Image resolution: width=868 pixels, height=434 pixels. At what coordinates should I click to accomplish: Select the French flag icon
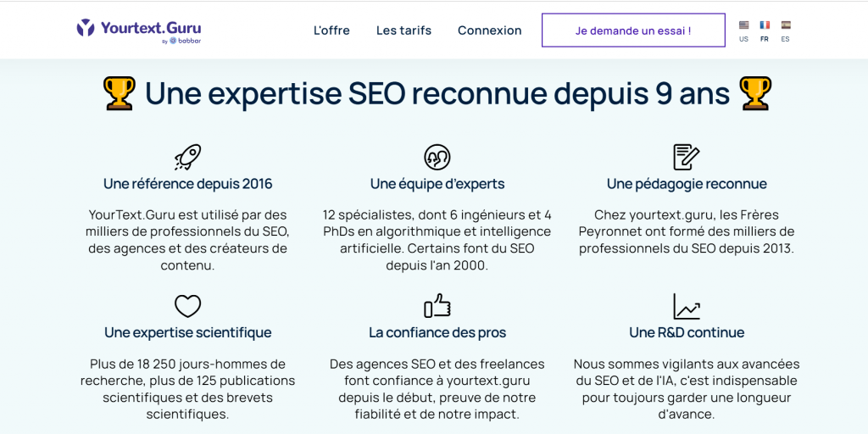tap(765, 25)
